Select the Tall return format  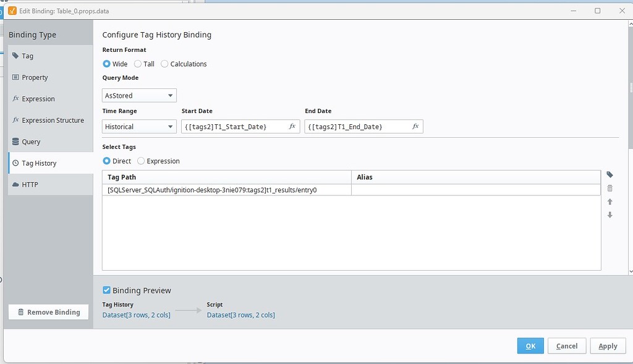(137, 64)
